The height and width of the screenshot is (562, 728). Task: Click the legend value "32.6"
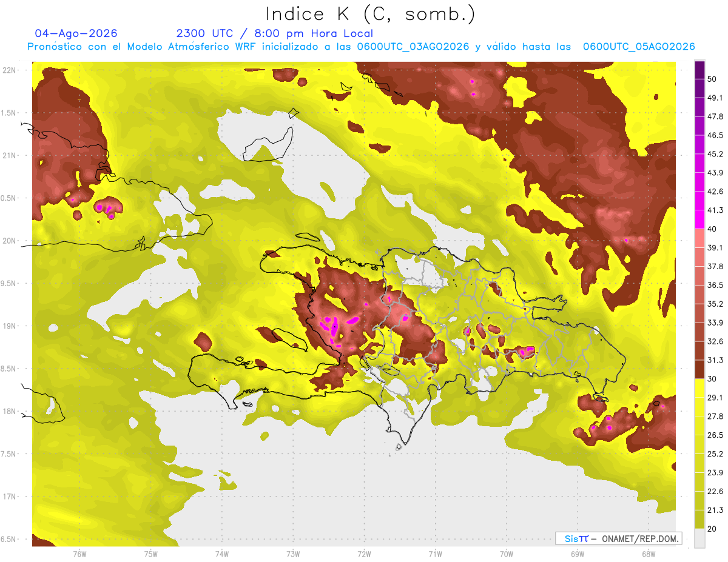click(x=715, y=341)
